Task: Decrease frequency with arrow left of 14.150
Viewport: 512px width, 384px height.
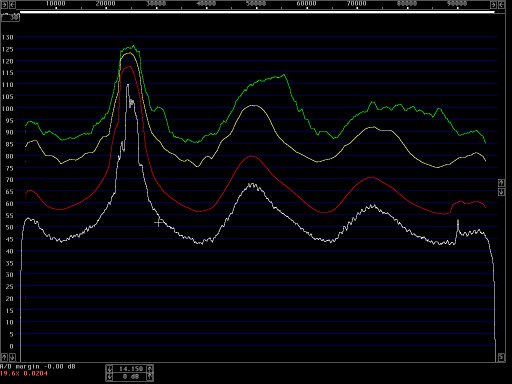Action: pos(110,369)
